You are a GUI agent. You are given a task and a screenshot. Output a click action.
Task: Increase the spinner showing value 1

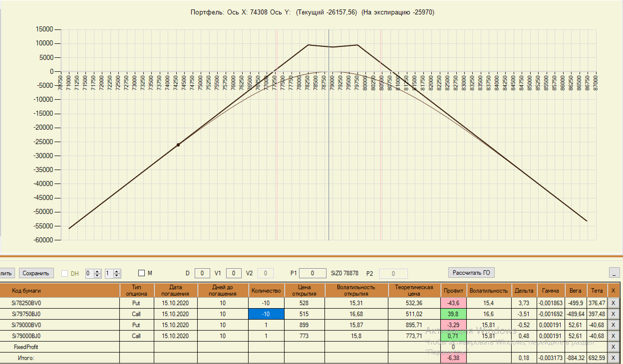click(x=117, y=272)
